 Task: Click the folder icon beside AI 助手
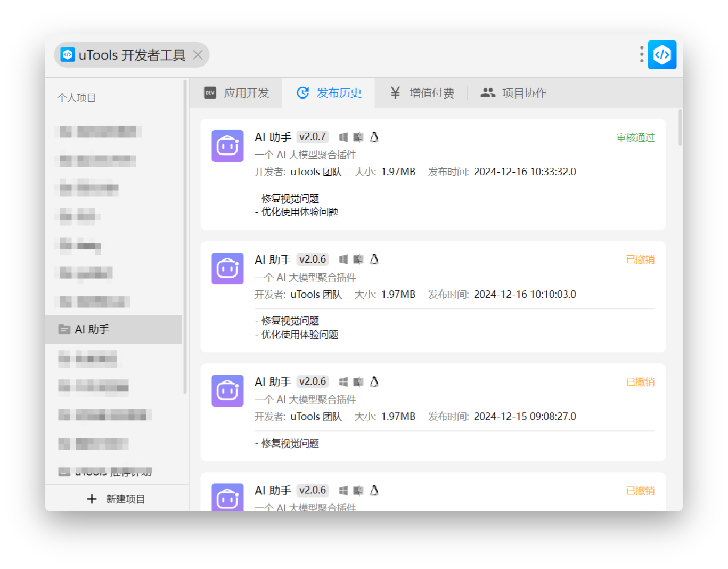click(x=64, y=329)
